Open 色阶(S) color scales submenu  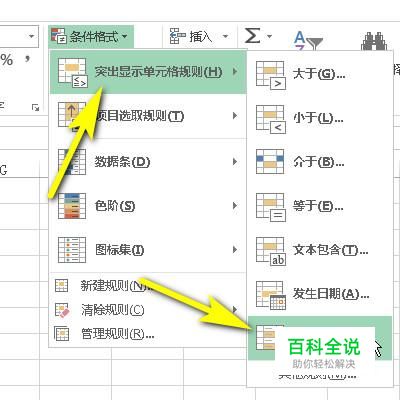148,206
